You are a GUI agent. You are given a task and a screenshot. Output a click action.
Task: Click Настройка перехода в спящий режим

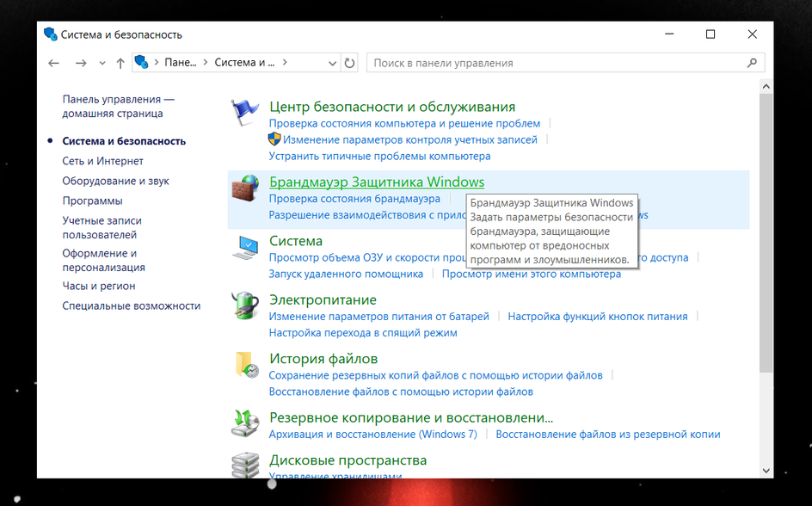[x=363, y=332]
